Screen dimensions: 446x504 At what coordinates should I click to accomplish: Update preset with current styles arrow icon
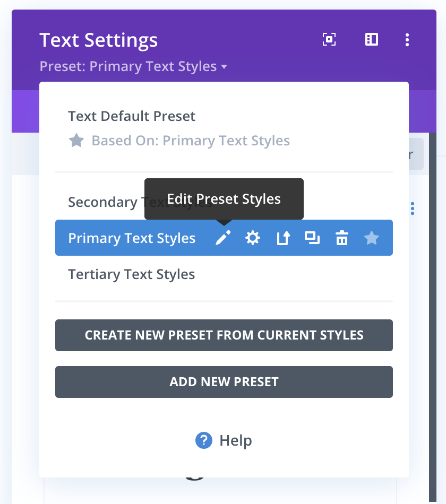(283, 238)
